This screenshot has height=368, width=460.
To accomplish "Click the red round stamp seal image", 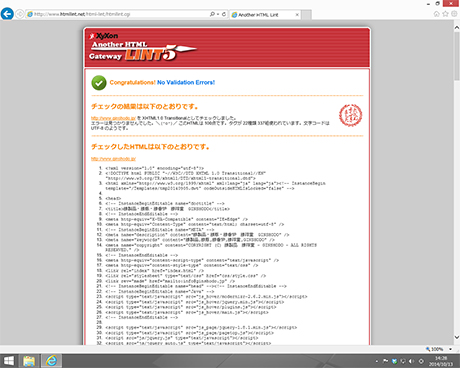I will point(351,115).
